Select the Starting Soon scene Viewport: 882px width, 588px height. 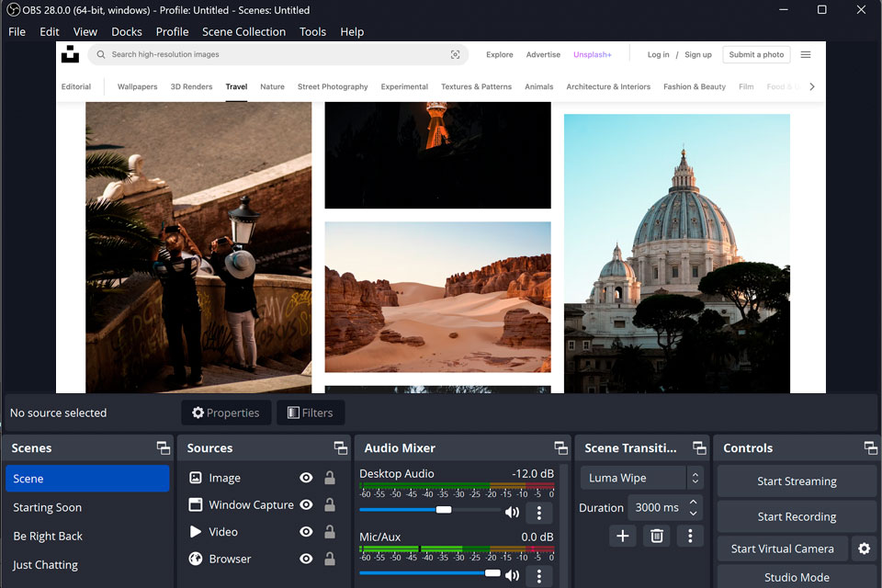pyautogui.click(x=47, y=507)
